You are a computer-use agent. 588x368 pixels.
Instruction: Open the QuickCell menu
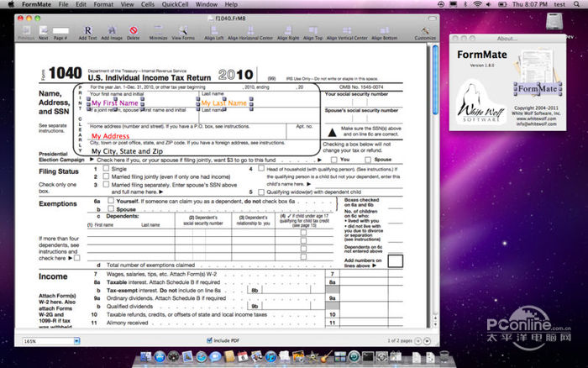pos(175,4)
